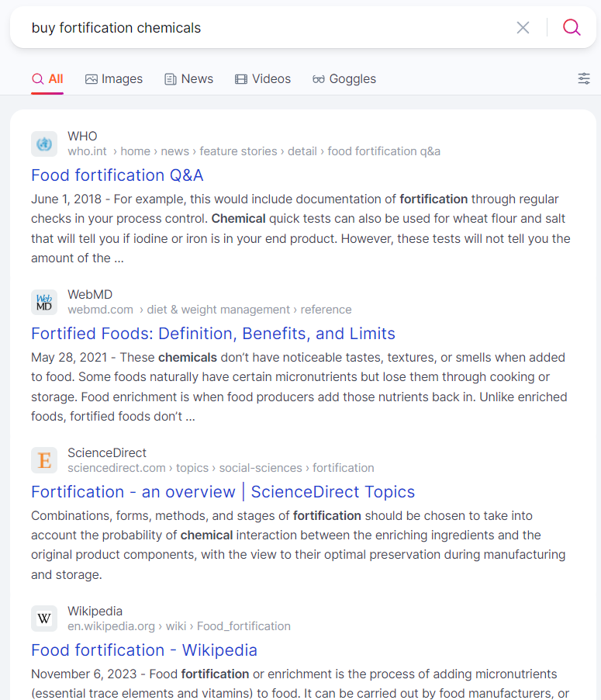
Task: Select the All results tab
Action: click(47, 79)
